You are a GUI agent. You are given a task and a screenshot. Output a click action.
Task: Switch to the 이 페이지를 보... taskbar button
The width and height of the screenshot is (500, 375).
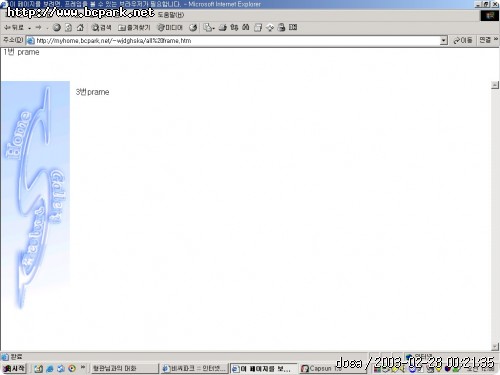tap(263, 369)
